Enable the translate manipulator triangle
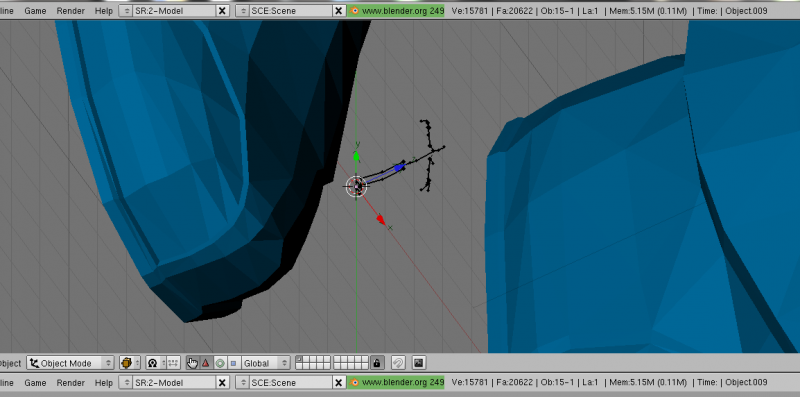 pos(206,363)
